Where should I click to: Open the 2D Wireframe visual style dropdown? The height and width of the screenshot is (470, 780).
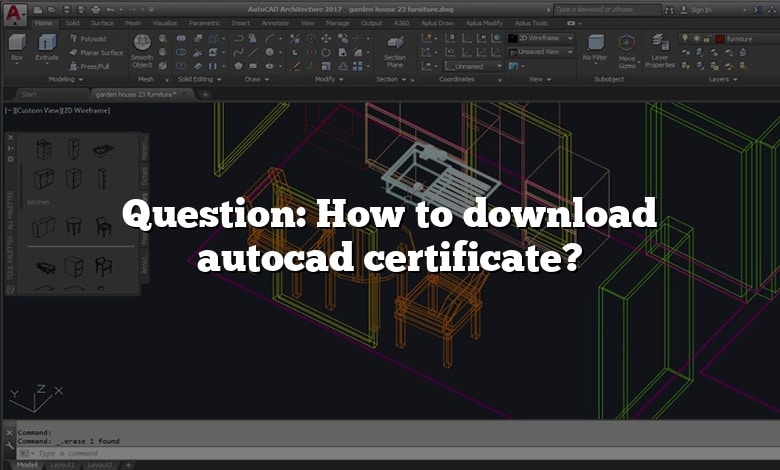(540, 38)
